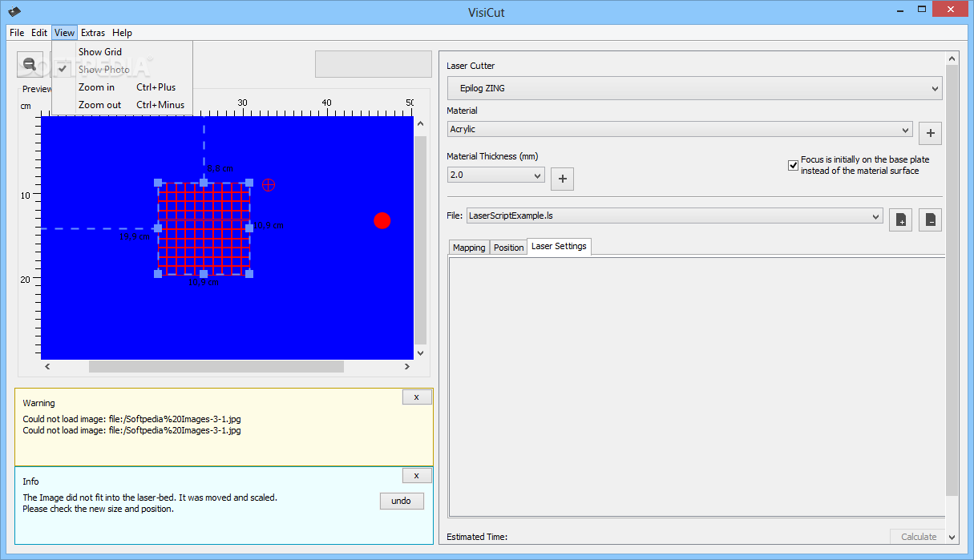Add a new material with plus button
Image resolution: width=974 pixels, height=560 pixels.
(x=930, y=133)
